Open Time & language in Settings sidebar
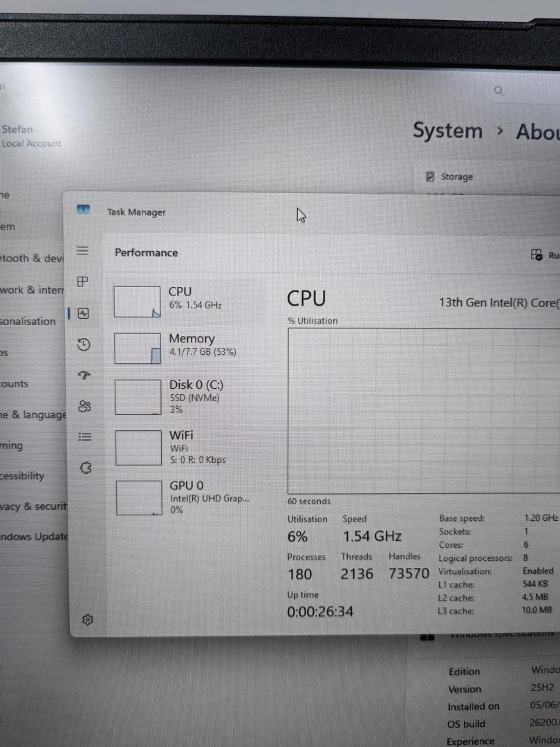Image resolution: width=560 pixels, height=747 pixels. coord(33,414)
